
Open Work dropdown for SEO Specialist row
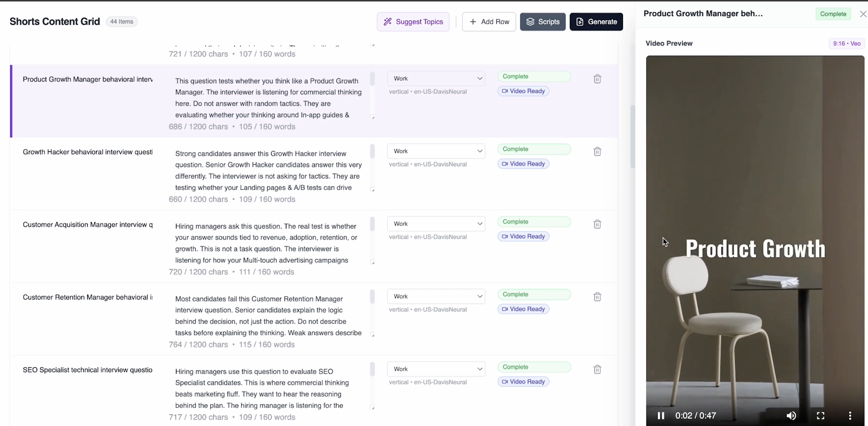pos(436,369)
